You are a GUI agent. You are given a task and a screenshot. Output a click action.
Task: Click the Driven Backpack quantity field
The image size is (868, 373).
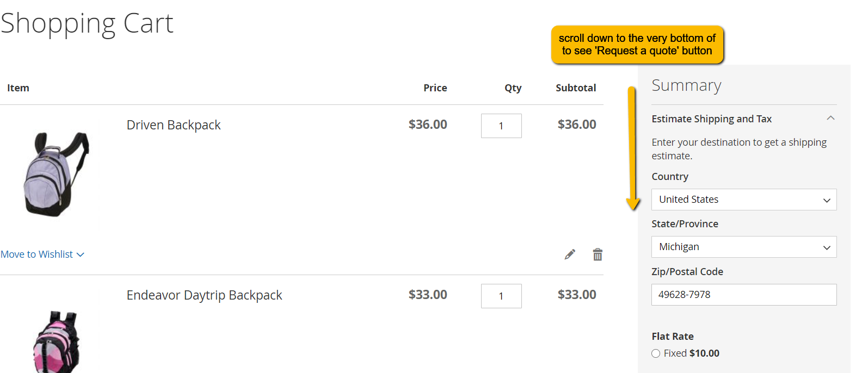501,126
